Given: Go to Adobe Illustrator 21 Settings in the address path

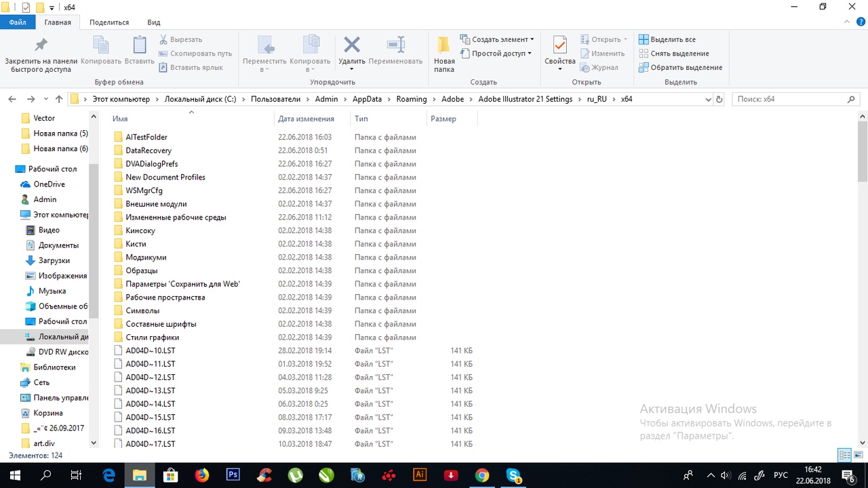Looking at the screenshot, I should 526,99.
